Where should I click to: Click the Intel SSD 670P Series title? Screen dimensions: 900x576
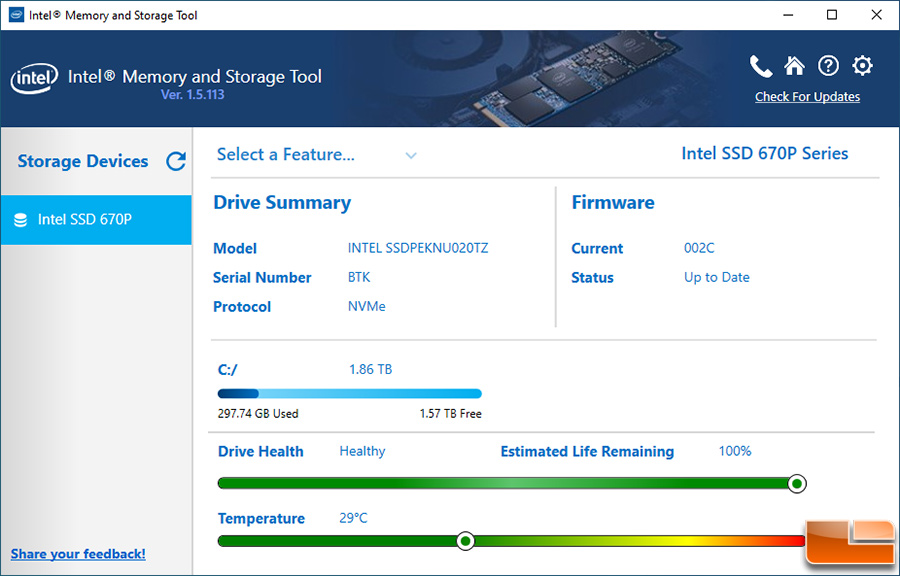click(x=765, y=154)
